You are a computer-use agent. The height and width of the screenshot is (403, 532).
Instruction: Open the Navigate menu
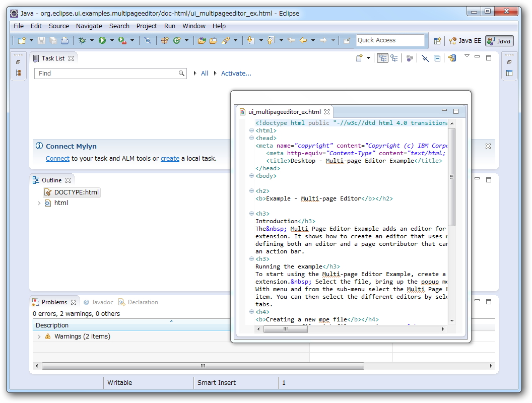pyautogui.click(x=89, y=26)
